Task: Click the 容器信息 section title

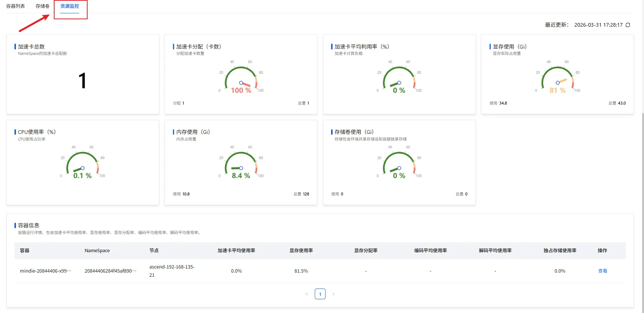Action: (29, 225)
